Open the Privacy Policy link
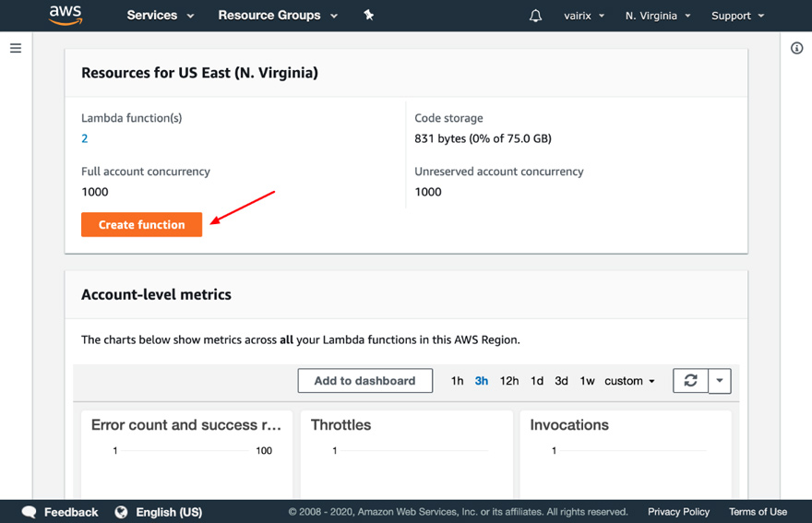The image size is (812, 523). tap(678, 512)
